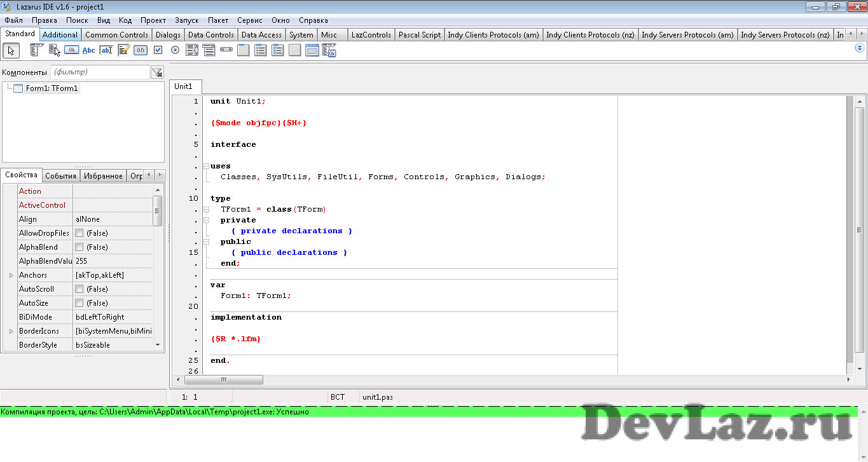Expand the Anchors property
868x462 pixels.
click(x=11, y=275)
